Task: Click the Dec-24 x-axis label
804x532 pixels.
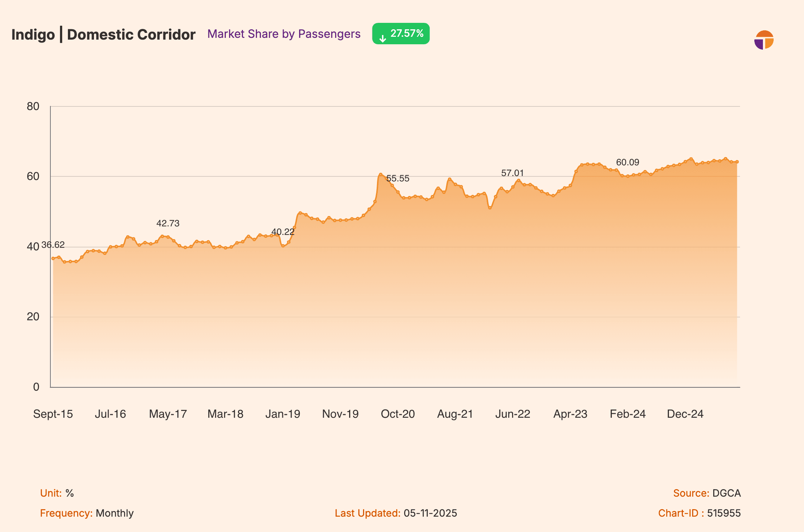Action: [x=685, y=414]
